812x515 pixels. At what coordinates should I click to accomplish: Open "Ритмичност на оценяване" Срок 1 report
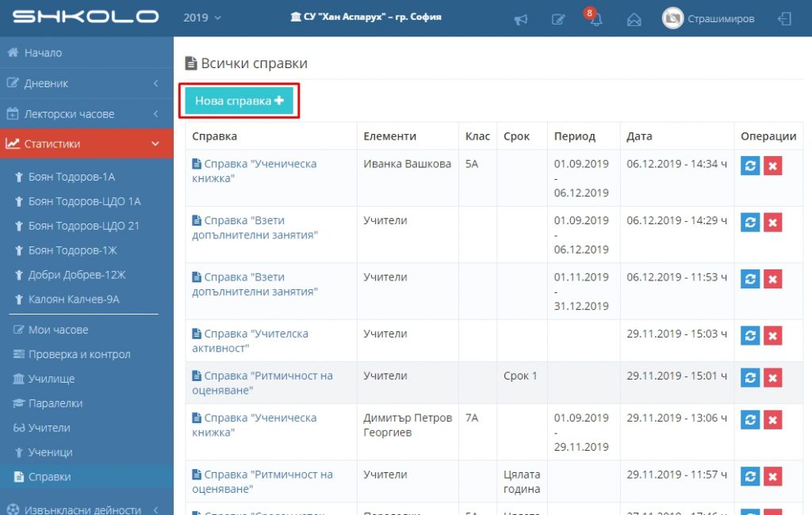[x=262, y=383]
